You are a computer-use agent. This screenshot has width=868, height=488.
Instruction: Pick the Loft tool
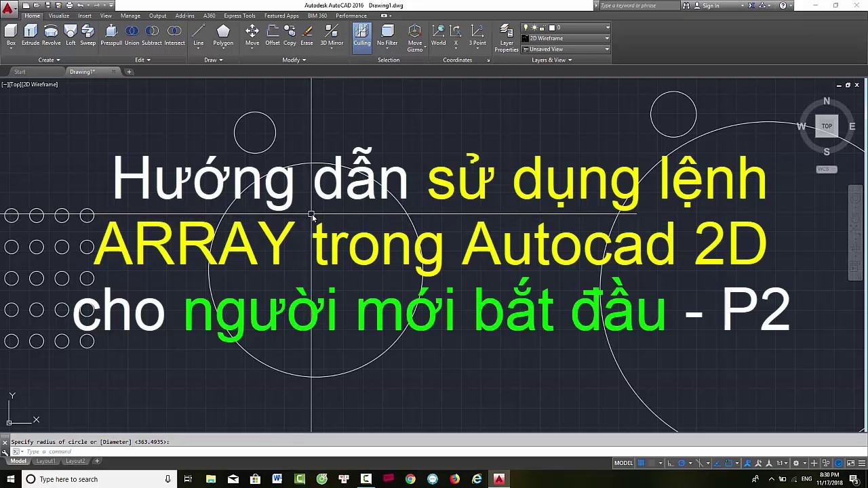point(71,35)
